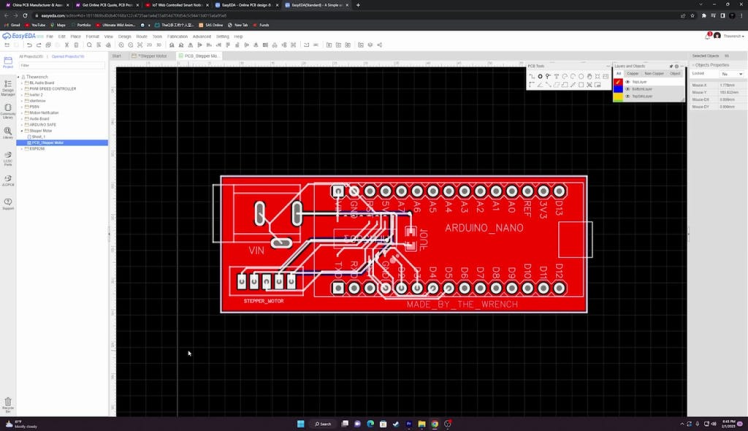Image resolution: width=748 pixels, height=431 pixels.
Task: Hide the TopSilkLayer eye icon
Action: click(x=628, y=96)
